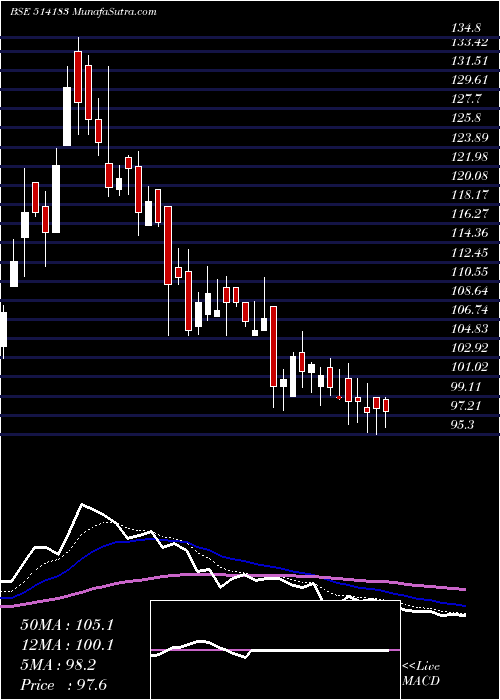Click the 97.21 price axis label
Image resolution: width=500 pixels, height=700 pixels.
pyautogui.click(x=467, y=405)
